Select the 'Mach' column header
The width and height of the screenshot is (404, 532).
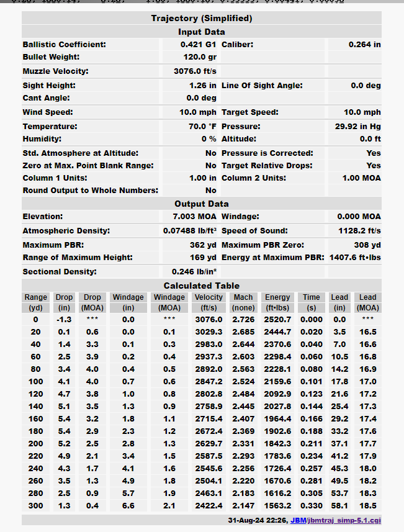click(x=243, y=297)
